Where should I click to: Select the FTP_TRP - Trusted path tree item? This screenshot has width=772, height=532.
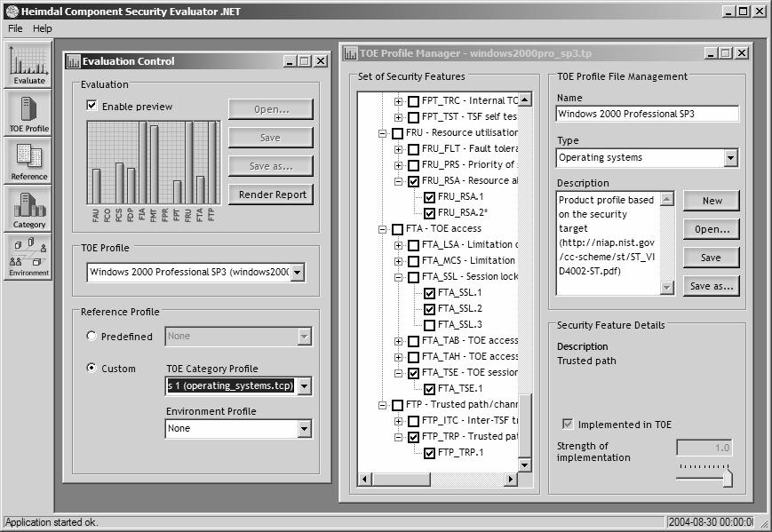(470, 437)
